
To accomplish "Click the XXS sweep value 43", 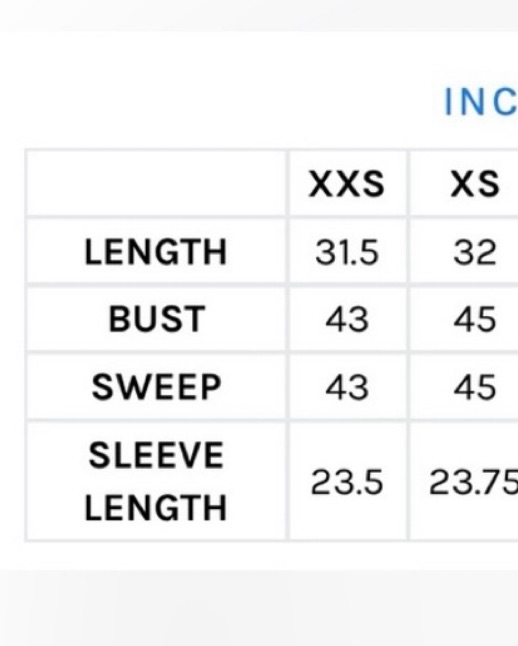I will click(347, 387).
